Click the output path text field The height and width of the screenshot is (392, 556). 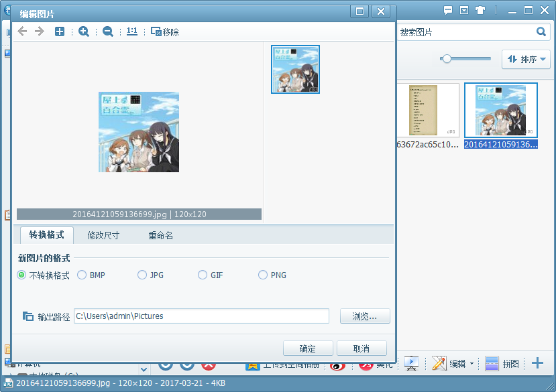pos(201,316)
